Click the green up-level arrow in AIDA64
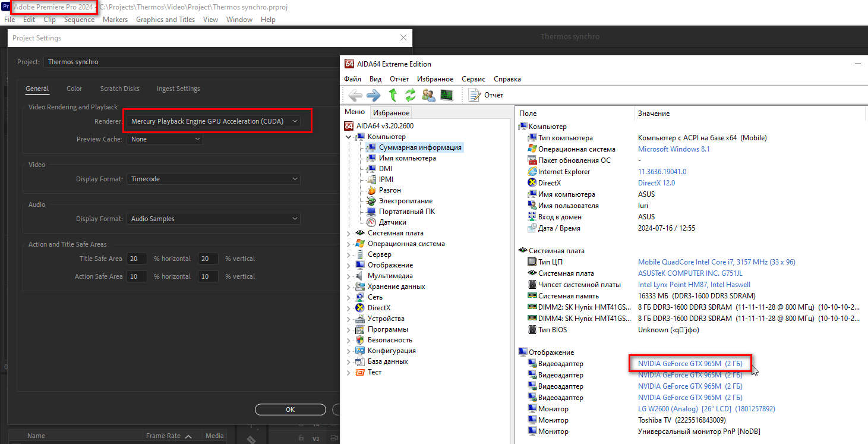This screenshot has height=444, width=868. [x=393, y=95]
